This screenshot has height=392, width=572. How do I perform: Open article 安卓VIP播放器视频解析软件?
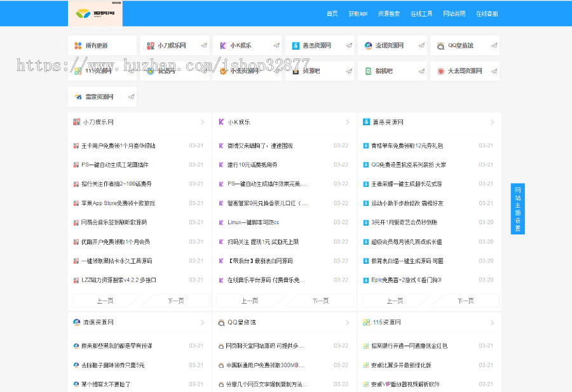pos(405,384)
